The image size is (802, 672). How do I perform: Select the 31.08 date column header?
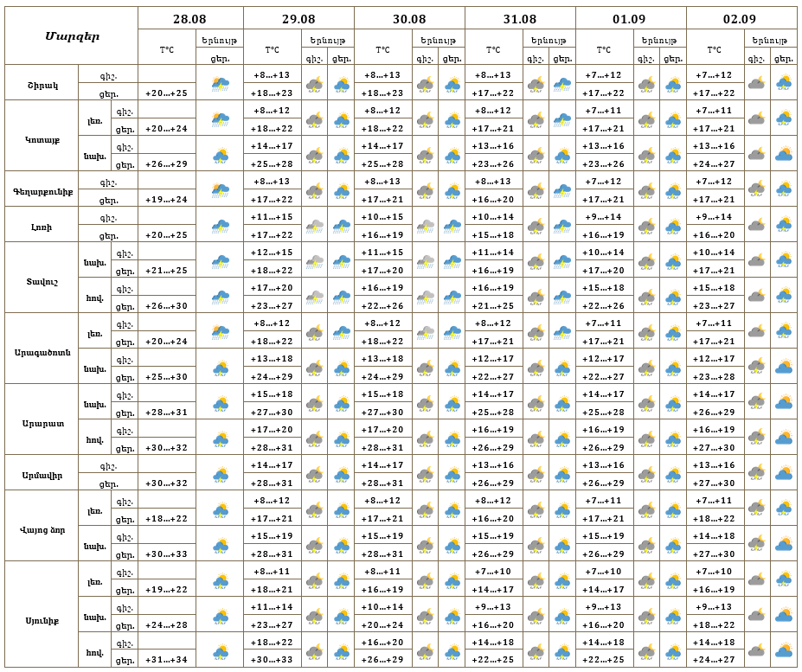click(520, 19)
